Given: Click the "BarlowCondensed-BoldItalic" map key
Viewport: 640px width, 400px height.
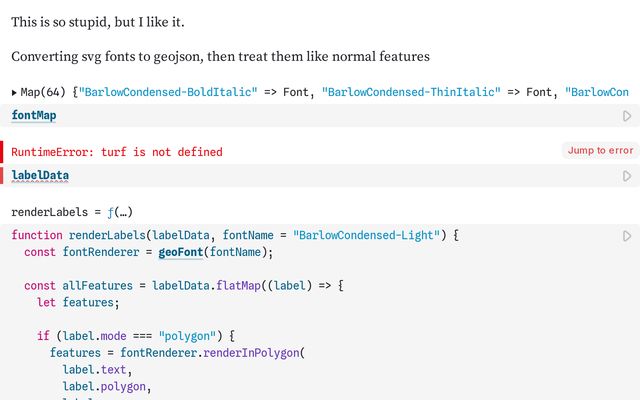Looking at the screenshot, I should coord(168,92).
